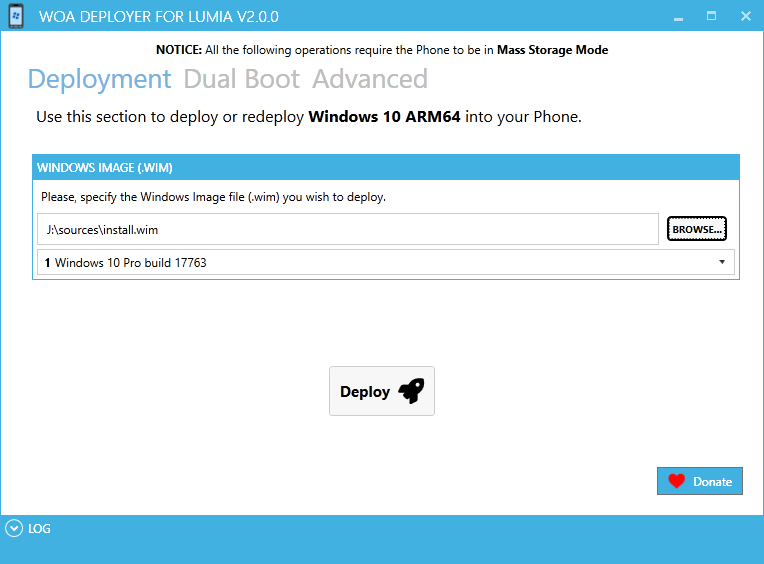
Task: Start deployment with the Deploy button label
Action: tap(365, 392)
